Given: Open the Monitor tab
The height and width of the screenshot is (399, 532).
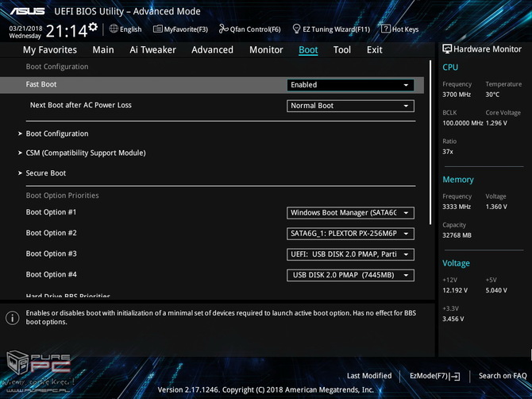Looking at the screenshot, I should pyautogui.click(x=266, y=50).
